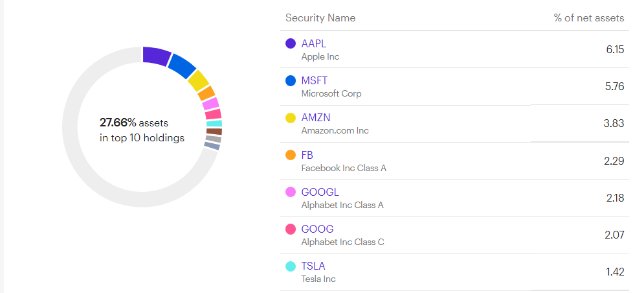This screenshot has width=644, height=293.
Task: Click the violet dot beside GOOGL
Action: (291, 192)
